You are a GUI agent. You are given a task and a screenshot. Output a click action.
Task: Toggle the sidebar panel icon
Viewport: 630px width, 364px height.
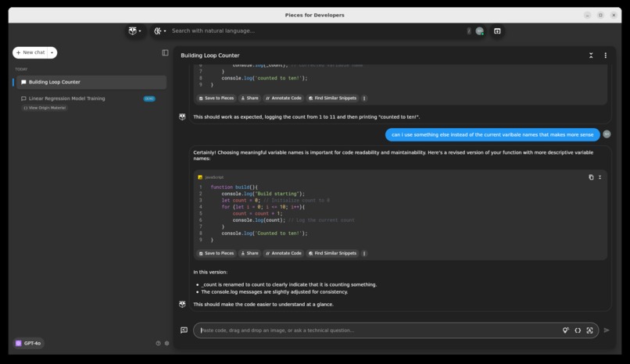(x=165, y=52)
